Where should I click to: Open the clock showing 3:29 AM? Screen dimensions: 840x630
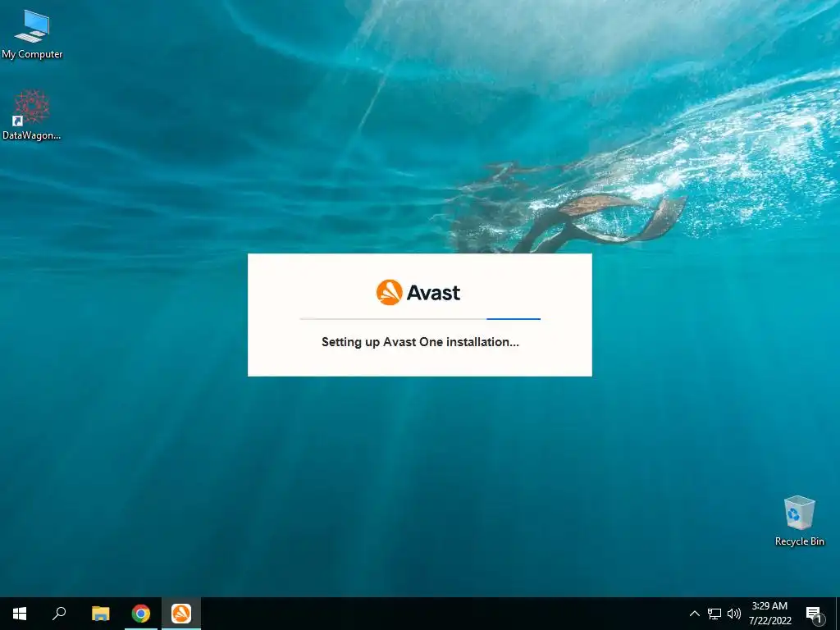(x=769, y=606)
